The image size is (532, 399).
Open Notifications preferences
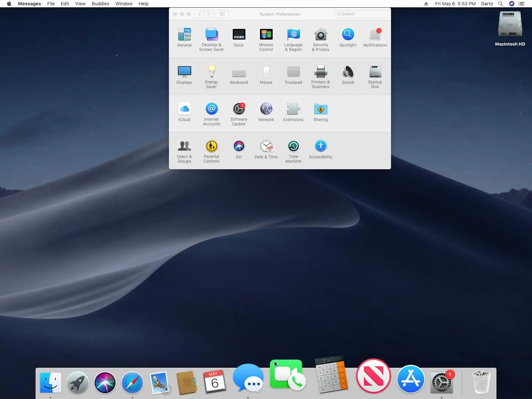375,38
